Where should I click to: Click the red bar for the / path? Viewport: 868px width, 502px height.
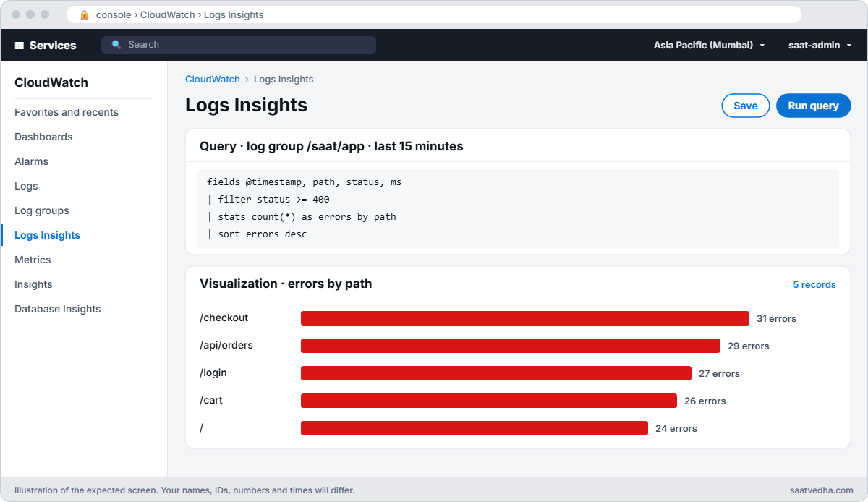click(475, 428)
